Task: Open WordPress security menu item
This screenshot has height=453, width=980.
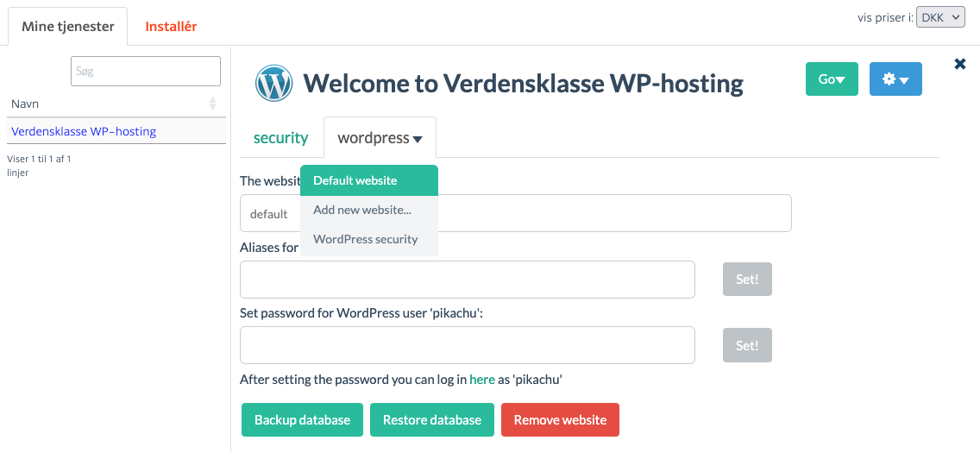Action: coord(368,239)
